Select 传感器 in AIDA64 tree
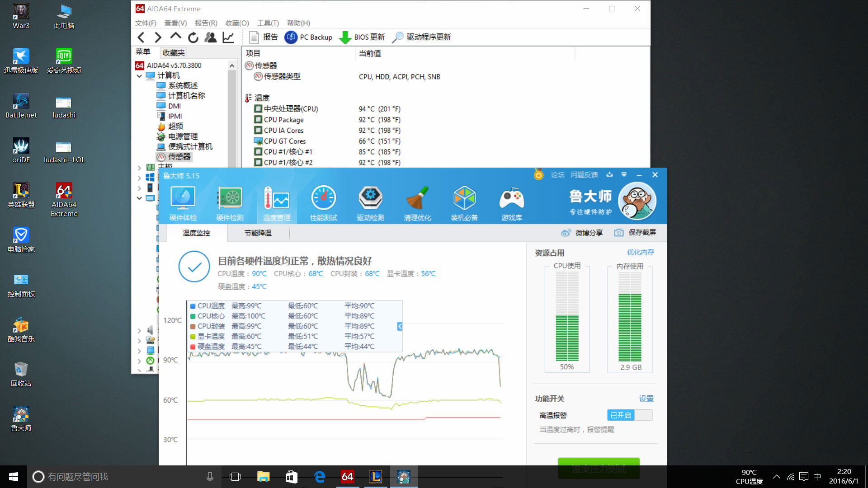 pos(174,157)
